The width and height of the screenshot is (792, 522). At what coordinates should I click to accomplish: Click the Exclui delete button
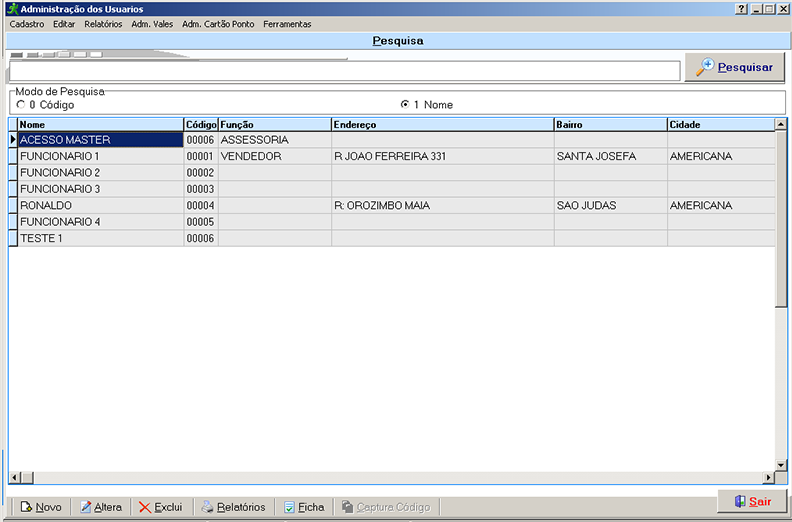click(160, 507)
